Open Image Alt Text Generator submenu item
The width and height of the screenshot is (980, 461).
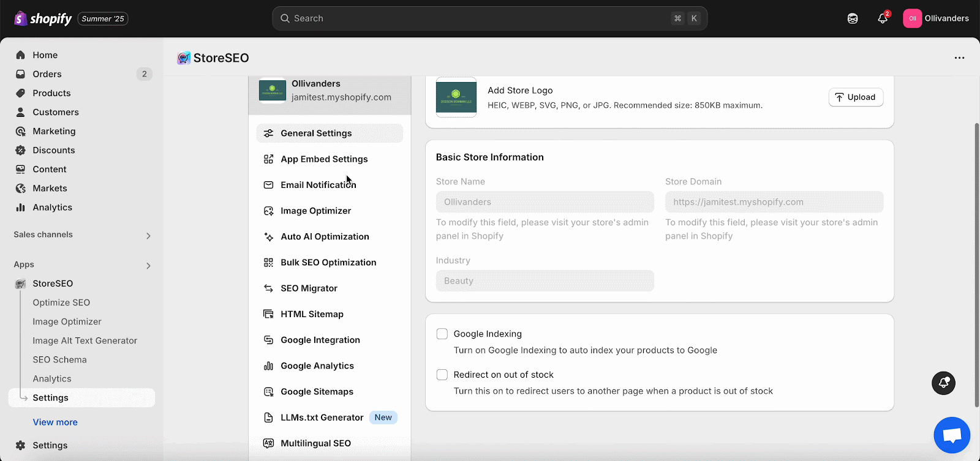pos(85,340)
